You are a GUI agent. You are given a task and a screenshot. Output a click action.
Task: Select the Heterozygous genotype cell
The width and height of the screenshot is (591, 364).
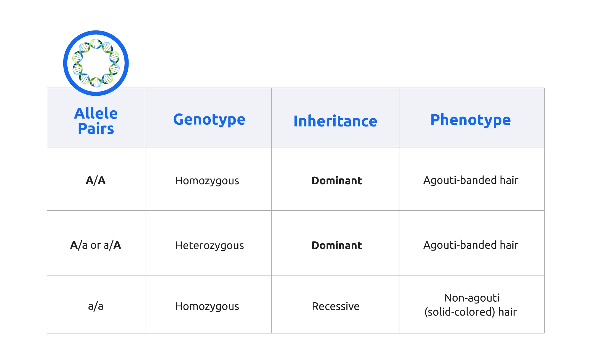210,246
